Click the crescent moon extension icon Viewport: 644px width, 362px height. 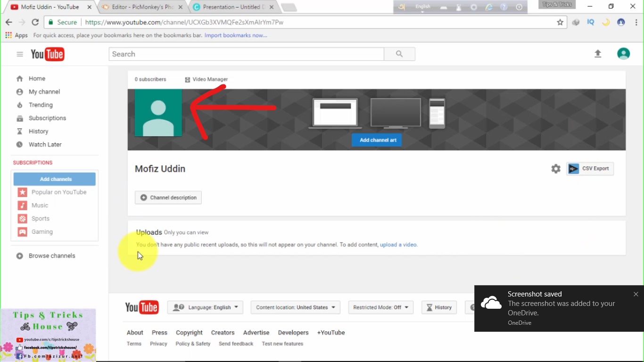point(606,22)
